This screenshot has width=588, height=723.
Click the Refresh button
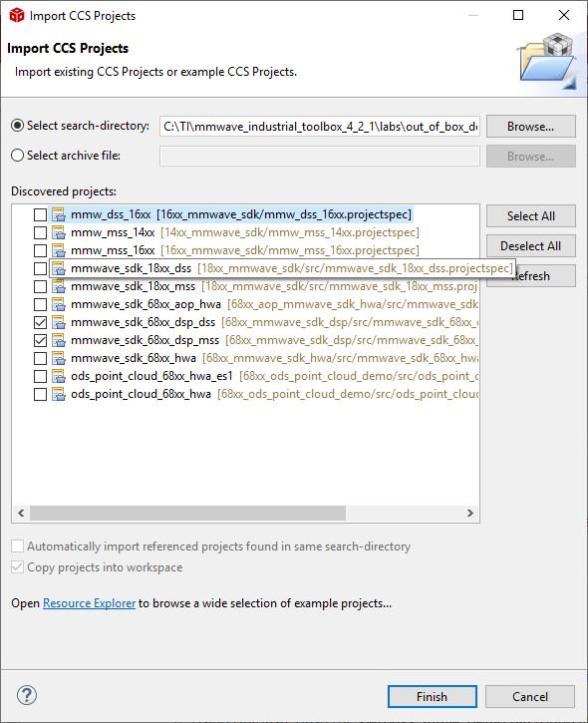click(x=531, y=275)
